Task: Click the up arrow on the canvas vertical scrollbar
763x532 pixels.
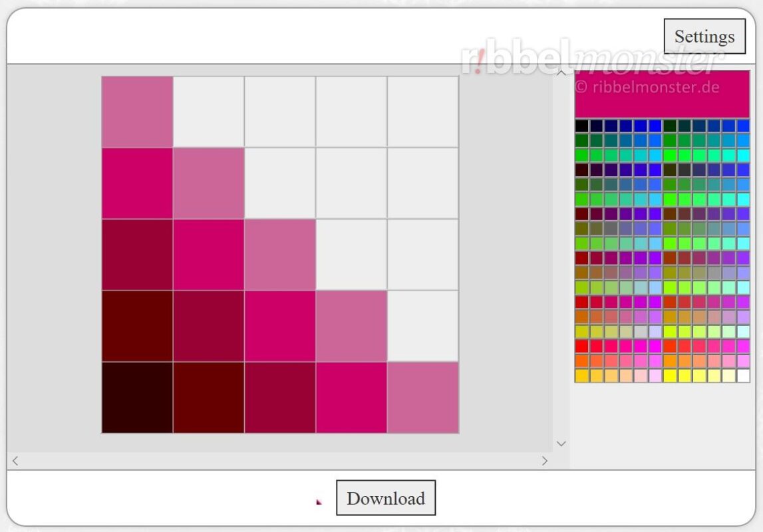Action: (561, 72)
